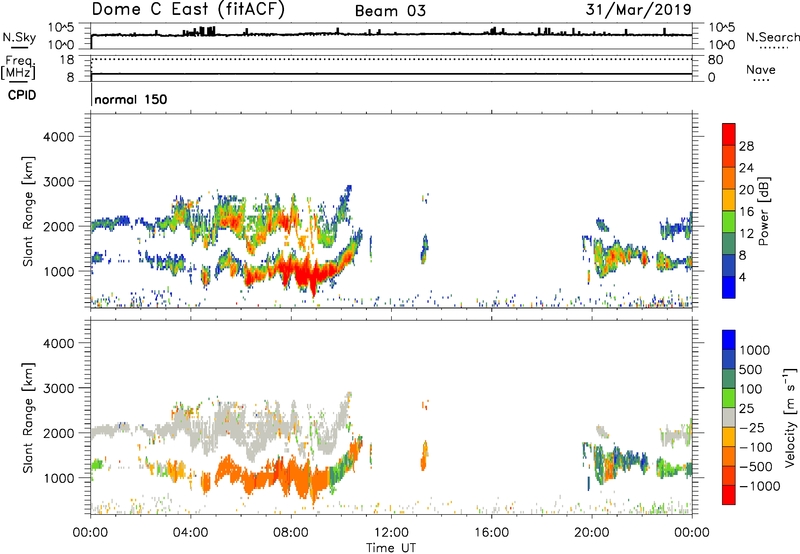Click the red top segment of power colorbar
Viewport: 800px width, 554px height.
coord(729,134)
